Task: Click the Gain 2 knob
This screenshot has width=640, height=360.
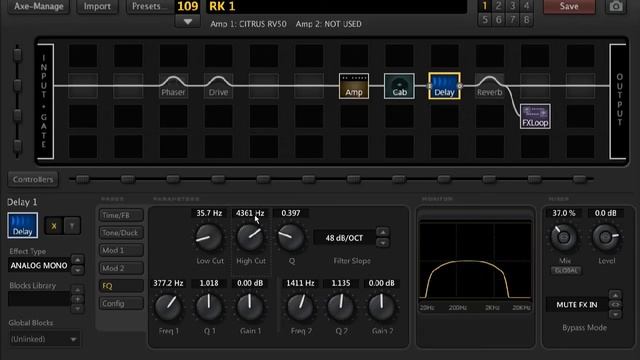Action: coord(382,307)
